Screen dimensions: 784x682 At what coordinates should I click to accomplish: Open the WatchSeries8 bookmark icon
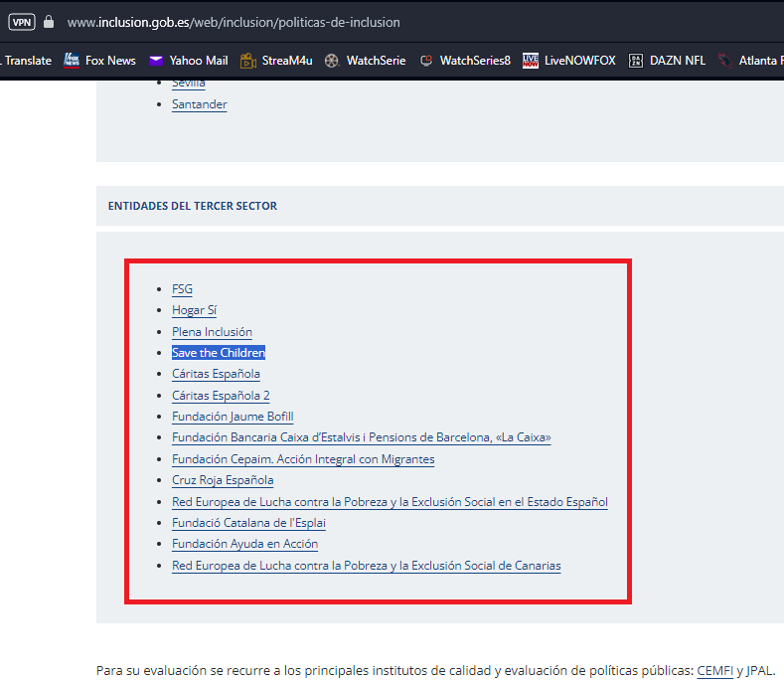click(x=426, y=61)
